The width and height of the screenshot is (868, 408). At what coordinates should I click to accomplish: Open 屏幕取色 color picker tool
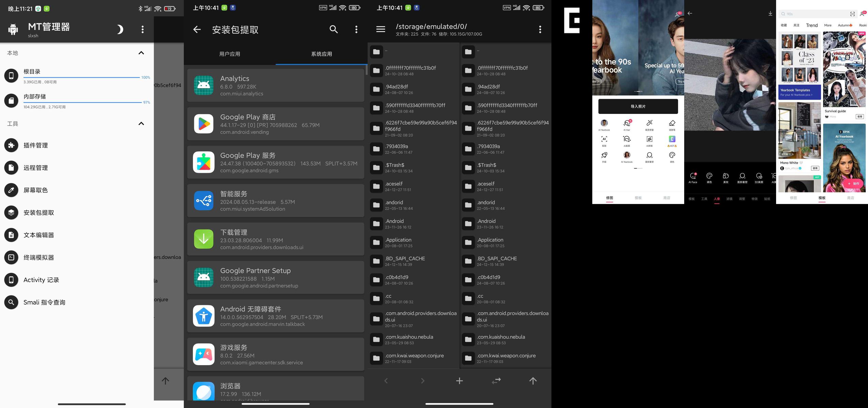[x=35, y=190]
